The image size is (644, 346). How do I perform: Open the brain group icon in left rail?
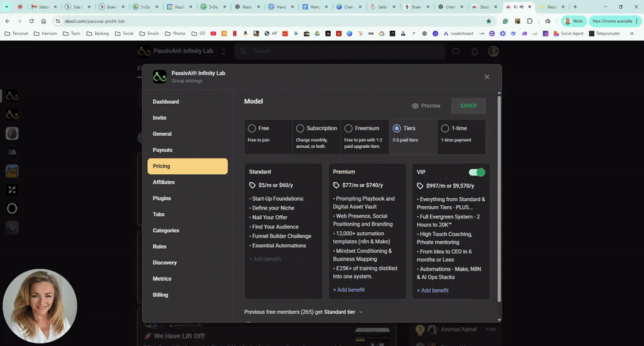tap(12, 133)
